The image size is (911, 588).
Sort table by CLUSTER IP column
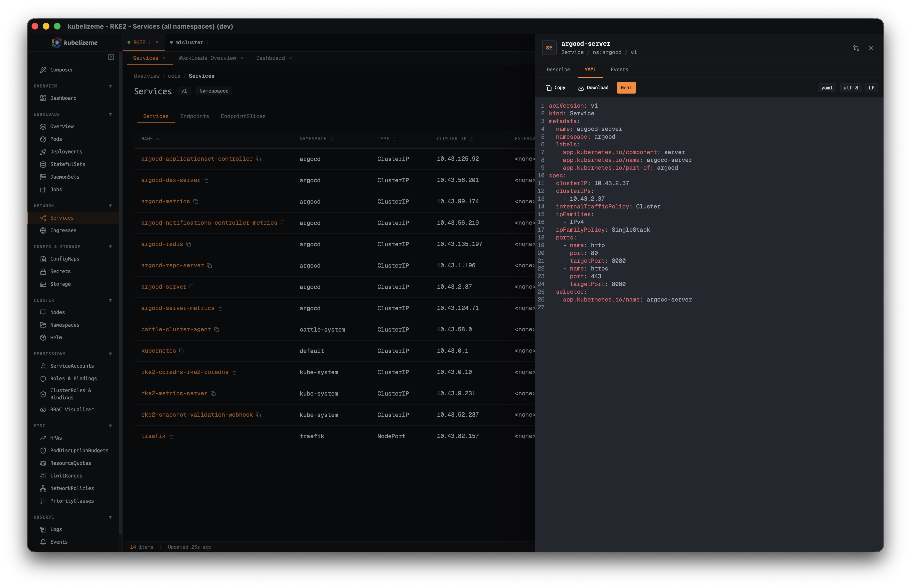pyautogui.click(x=455, y=139)
